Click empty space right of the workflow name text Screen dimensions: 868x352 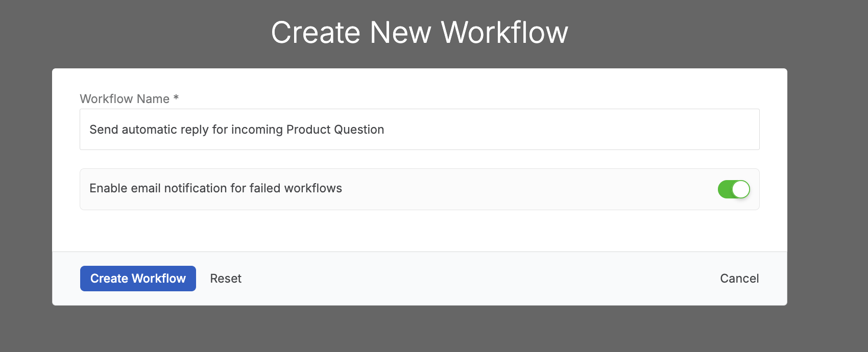pyautogui.click(x=572, y=130)
